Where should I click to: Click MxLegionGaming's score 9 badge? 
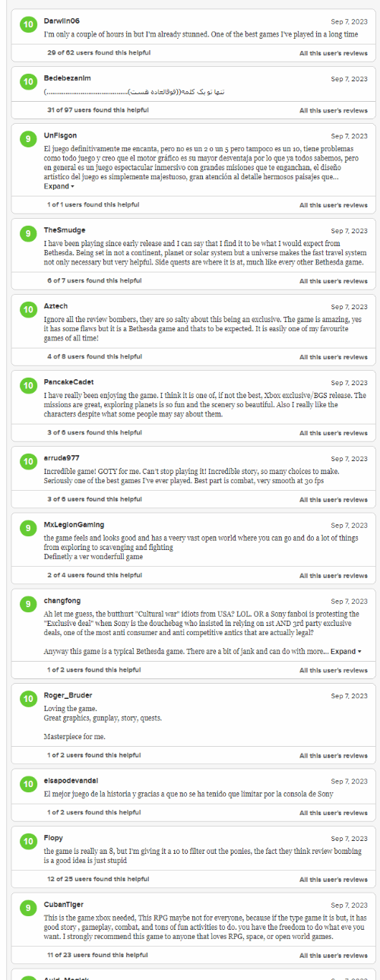coord(28,529)
